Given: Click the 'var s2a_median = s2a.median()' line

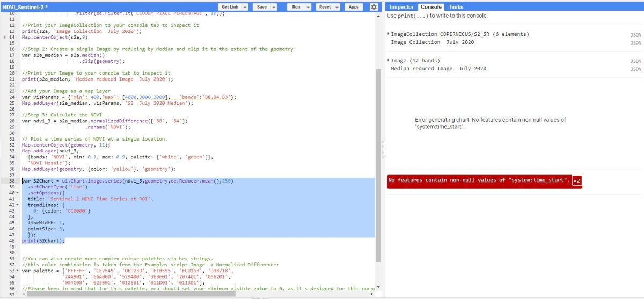Looking at the screenshot, I should pyautogui.click(x=63, y=55).
